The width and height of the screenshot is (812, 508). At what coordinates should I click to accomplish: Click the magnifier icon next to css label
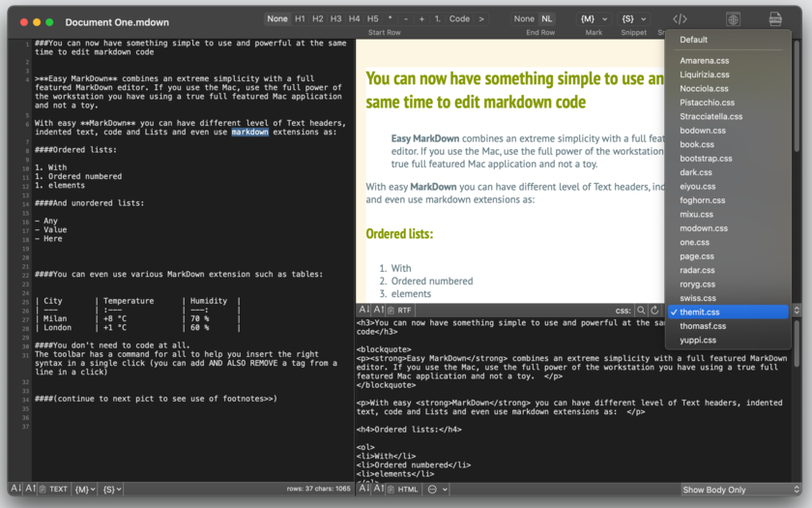(641, 310)
